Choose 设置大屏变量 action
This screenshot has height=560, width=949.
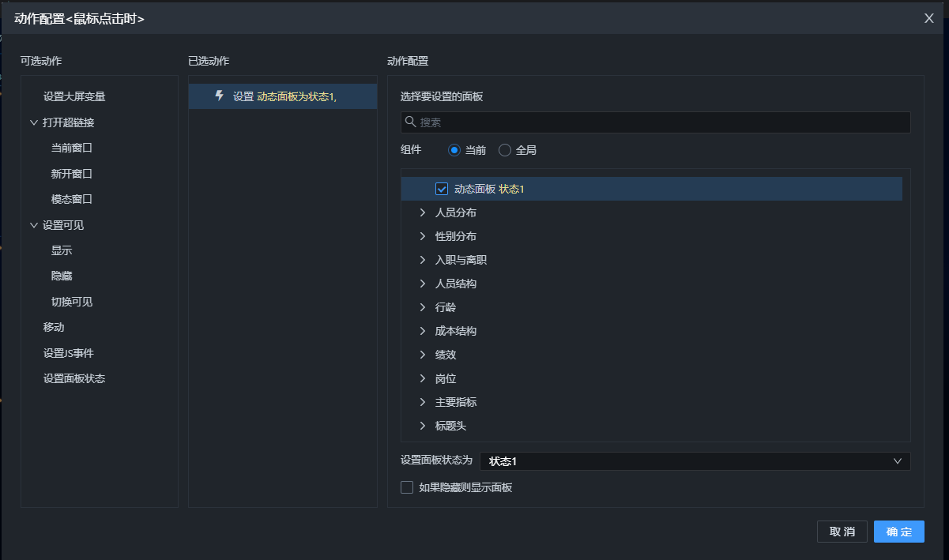pyautogui.click(x=74, y=96)
